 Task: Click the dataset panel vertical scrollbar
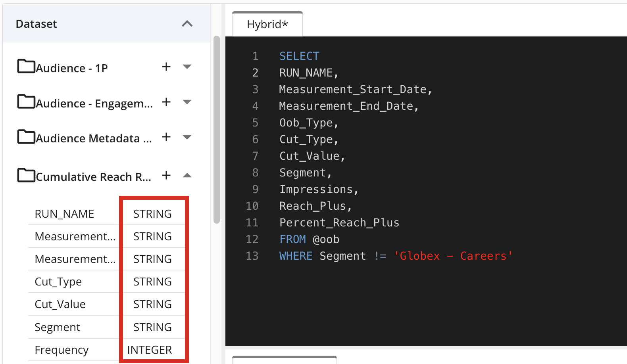(217, 130)
